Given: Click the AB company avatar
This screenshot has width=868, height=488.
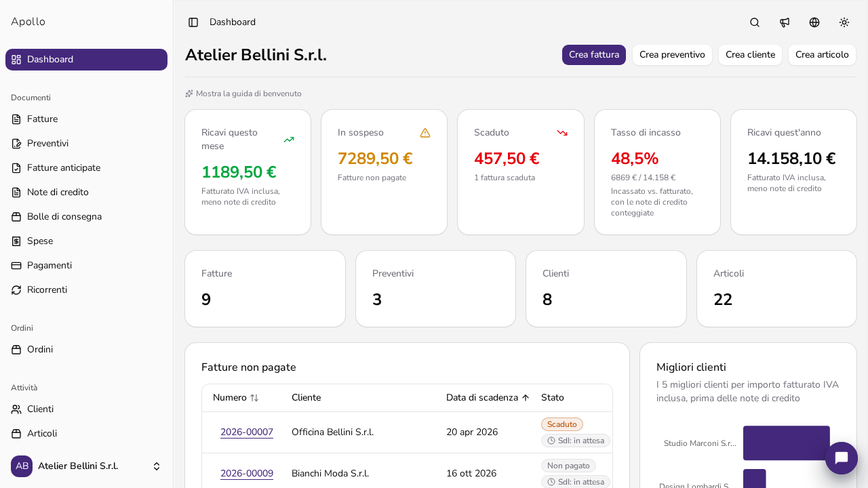Looking at the screenshot, I should [22, 466].
